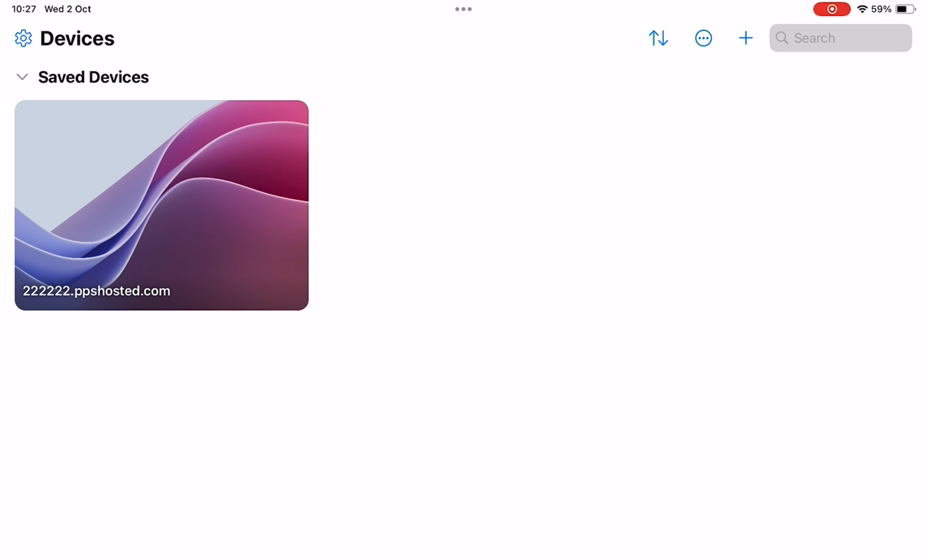Tap the battery status icon
Screen dimensions: 928x560
[905, 9]
